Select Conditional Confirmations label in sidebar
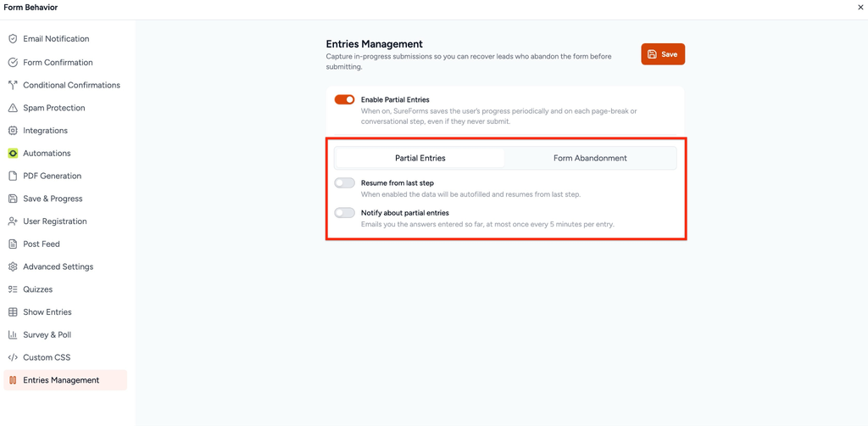The image size is (868, 426). pyautogui.click(x=71, y=86)
